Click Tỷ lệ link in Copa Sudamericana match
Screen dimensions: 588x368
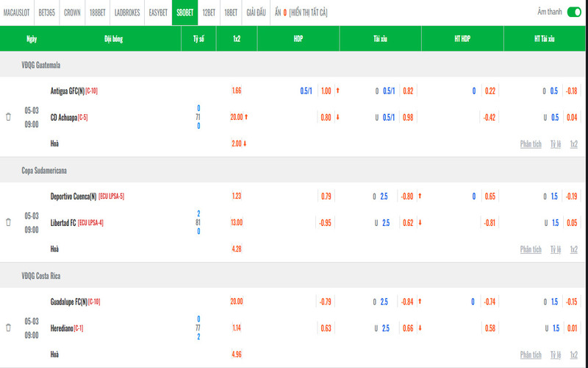pyautogui.click(x=556, y=250)
